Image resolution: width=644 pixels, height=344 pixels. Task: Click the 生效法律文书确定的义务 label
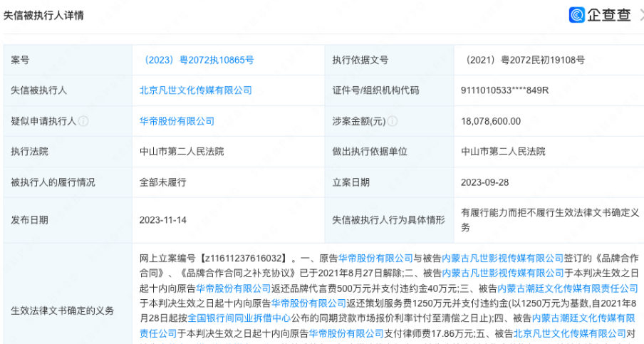click(x=63, y=311)
